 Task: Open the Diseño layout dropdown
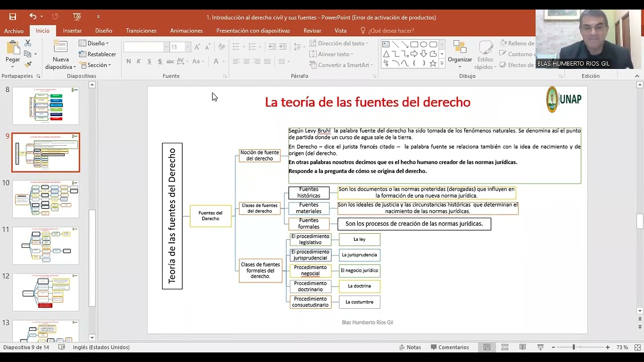pyautogui.click(x=94, y=43)
